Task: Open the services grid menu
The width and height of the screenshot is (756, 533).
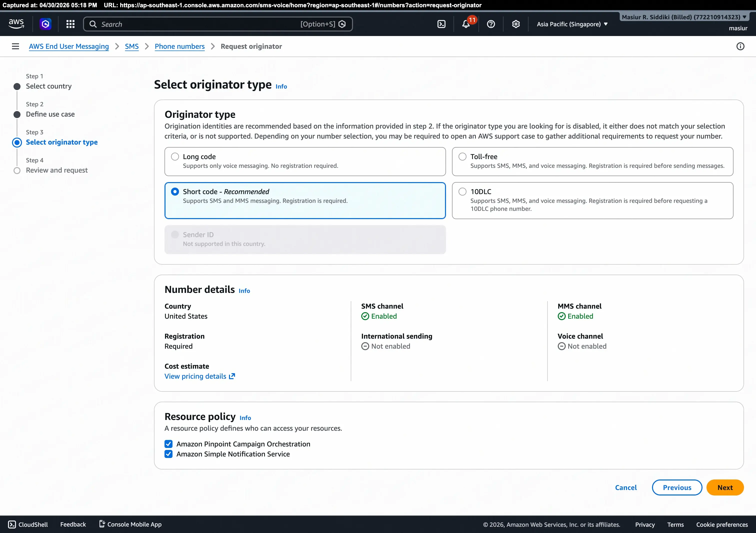Action: [x=70, y=24]
